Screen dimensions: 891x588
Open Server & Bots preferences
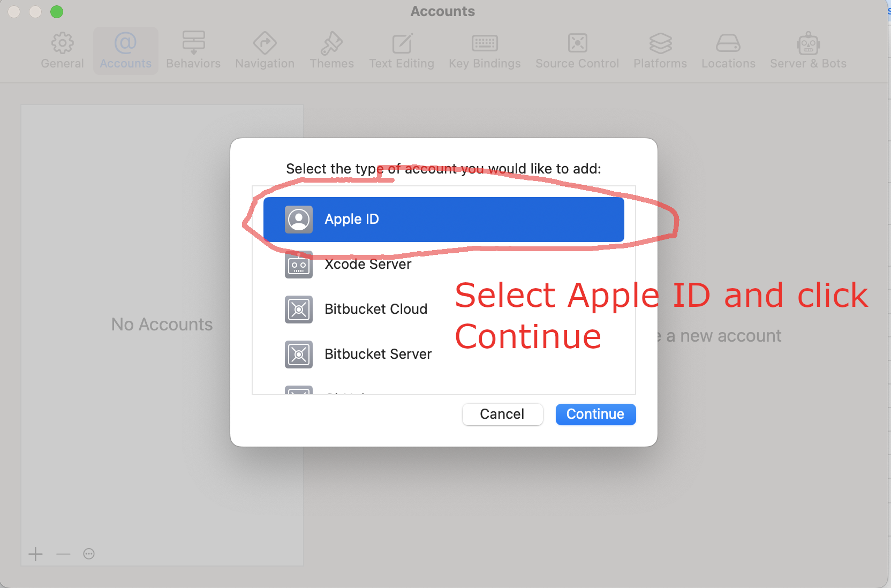pos(808,51)
